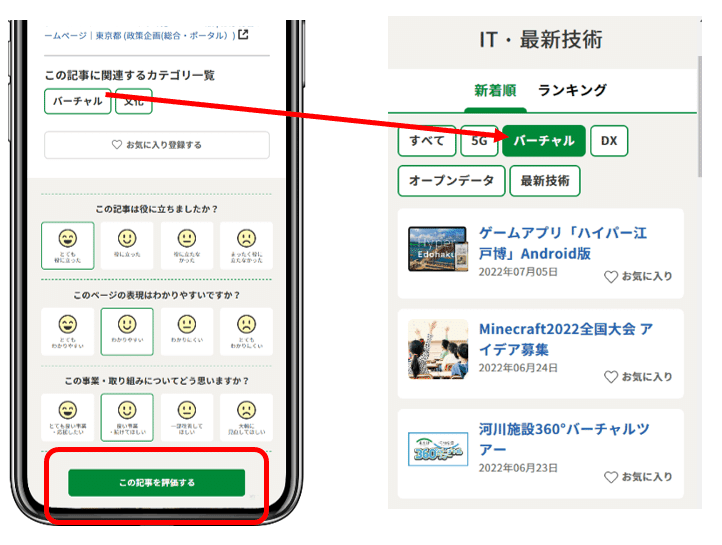
Task: Select the 5G category filter
Action: [x=479, y=141]
